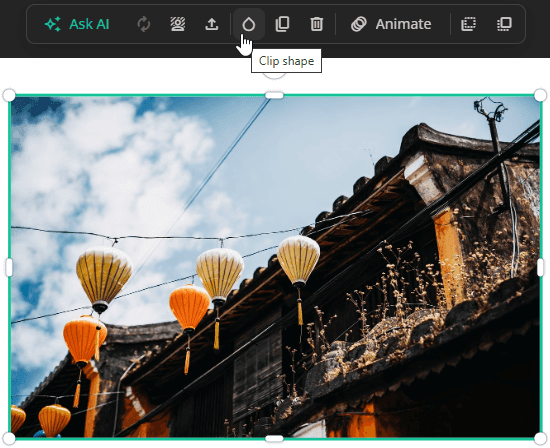Image resolution: width=550 pixels, height=448 pixels.
Task: Select the lantern street photo
Action: tap(275, 267)
